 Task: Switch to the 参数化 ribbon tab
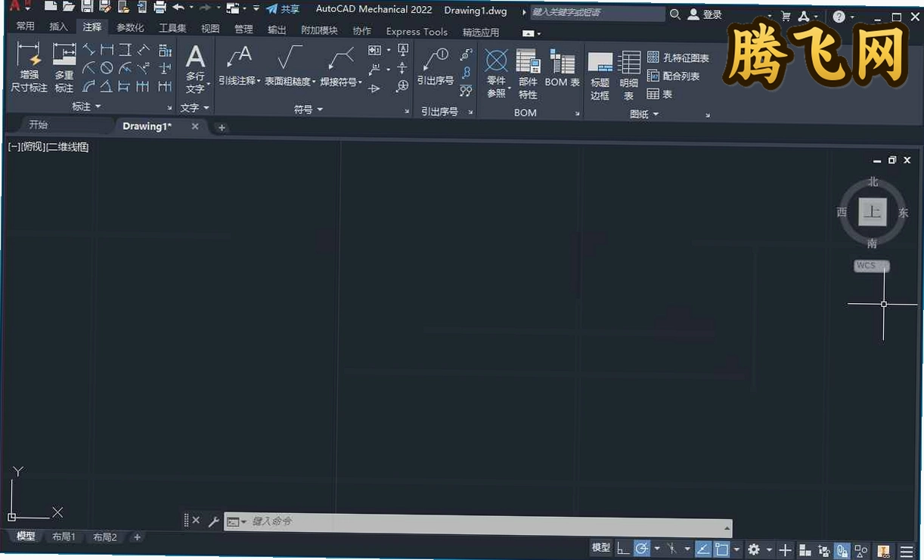(x=130, y=28)
